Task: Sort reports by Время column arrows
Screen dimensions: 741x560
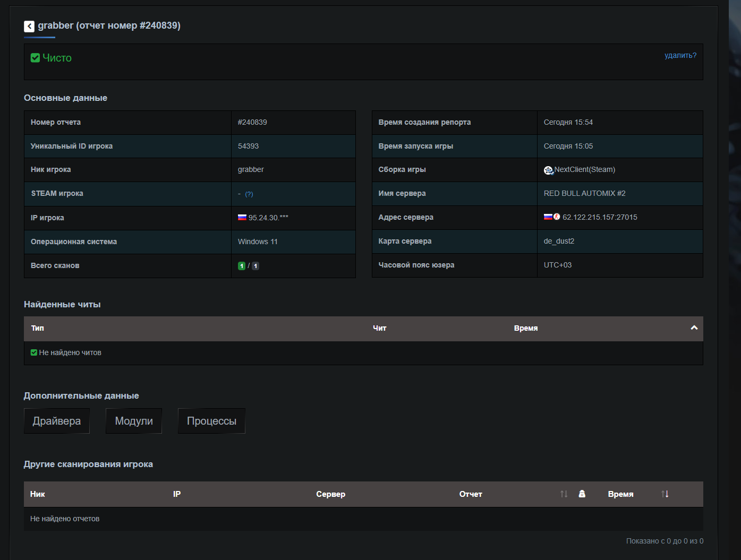Action: pyautogui.click(x=665, y=494)
